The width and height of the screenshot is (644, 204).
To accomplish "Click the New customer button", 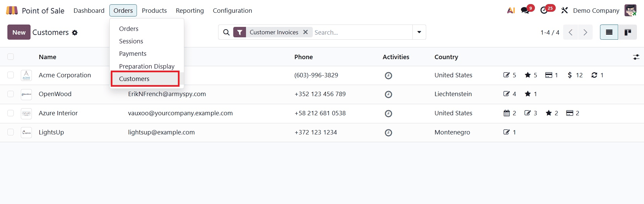I will pos(19,32).
